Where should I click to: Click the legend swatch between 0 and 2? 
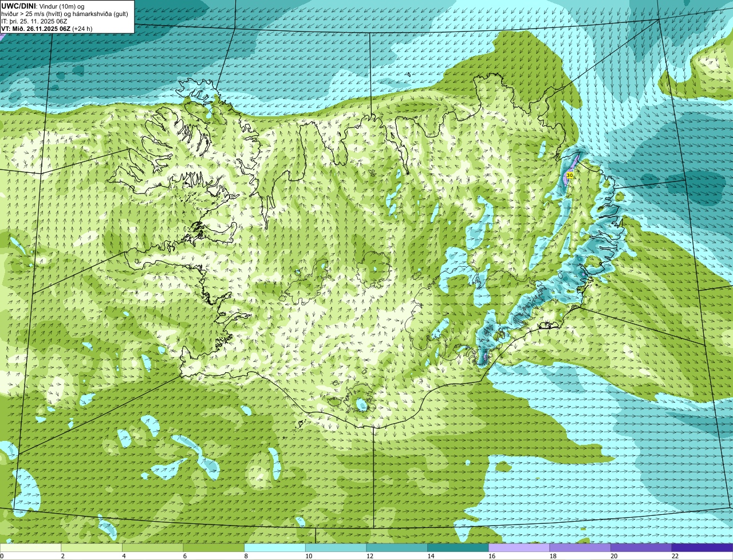point(30,547)
